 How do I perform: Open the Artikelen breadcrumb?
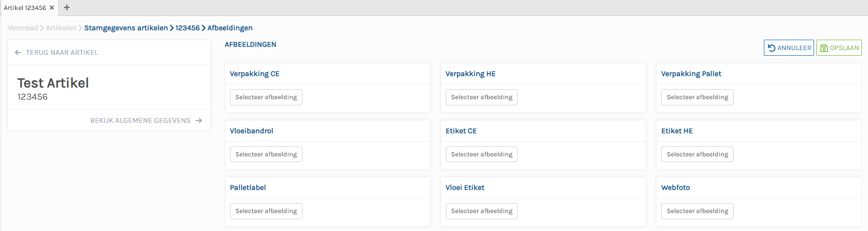point(61,28)
